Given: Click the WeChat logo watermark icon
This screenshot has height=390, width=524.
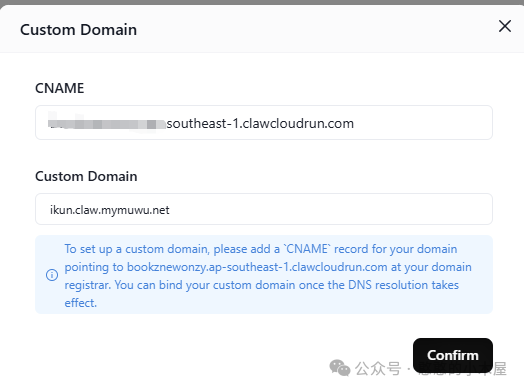Looking at the screenshot, I should click(340, 368).
